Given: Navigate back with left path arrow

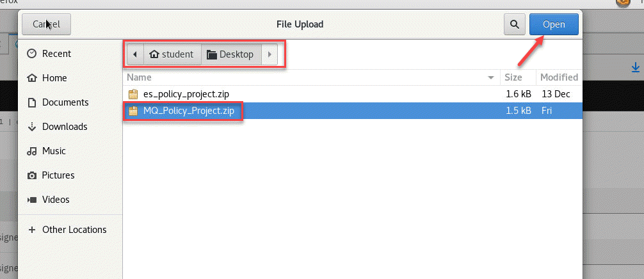Looking at the screenshot, I should [x=135, y=54].
